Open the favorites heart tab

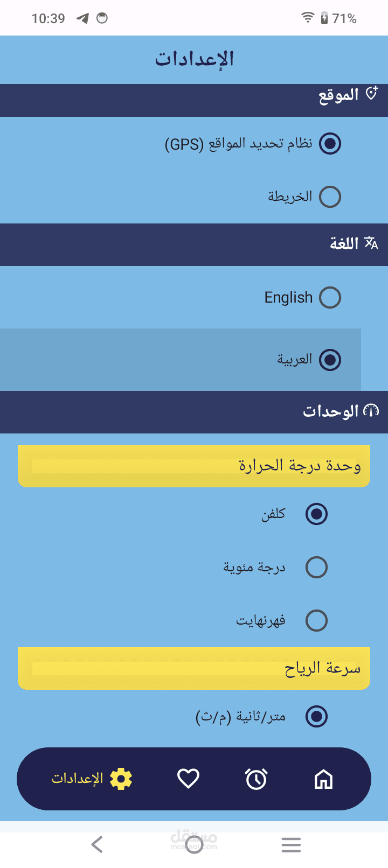pyautogui.click(x=189, y=779)
